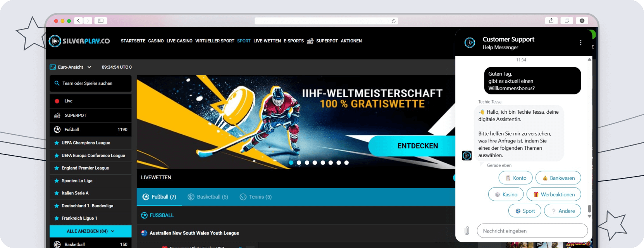
Task: Select the first banner carousel dot
Action: tap(291, 163)
